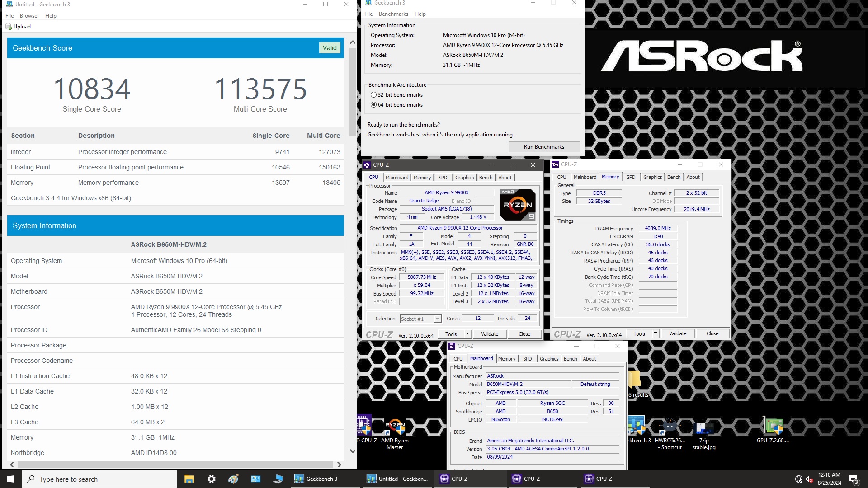The width and height of the screenshot is (868, 488).
Task: Click Tools button in CPU-Z Memory window
Action: tap(639, 333)
